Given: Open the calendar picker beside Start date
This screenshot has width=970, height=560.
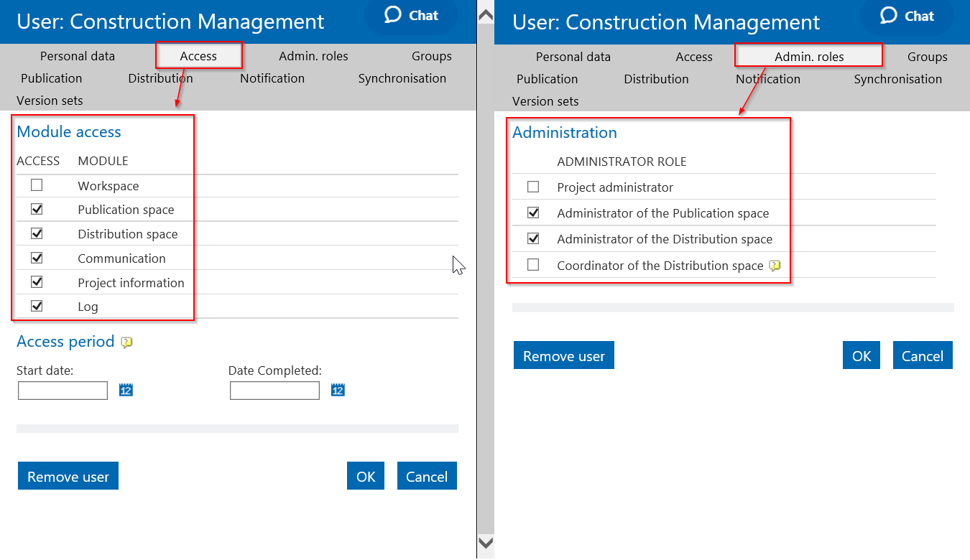Looking at the screenshot, I should [x=126, y=390].
